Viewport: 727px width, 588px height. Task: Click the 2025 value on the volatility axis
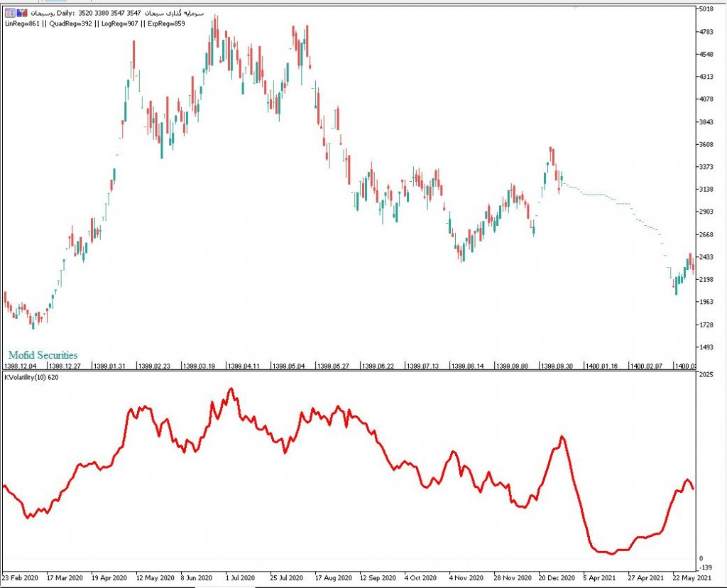pyautogui.click(x=706, y=375)
